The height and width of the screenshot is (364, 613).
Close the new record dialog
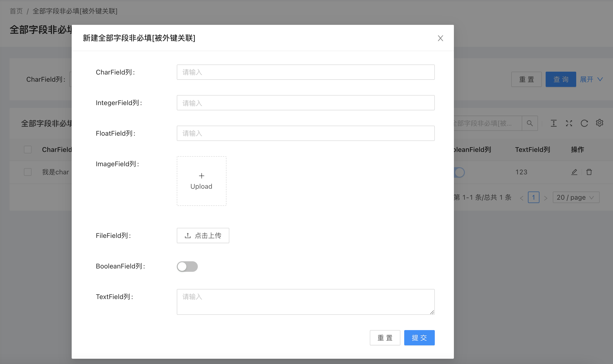click(x=440, y=38)
